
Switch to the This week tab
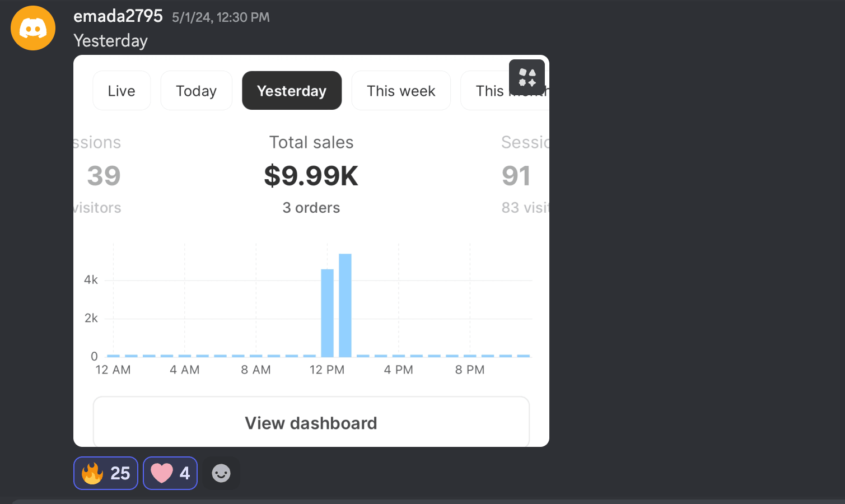[x=401, y=91]
